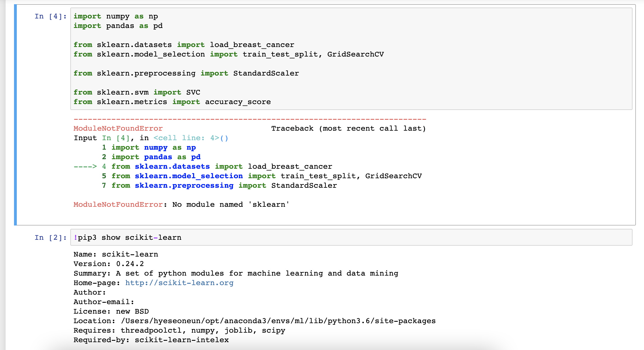Select the ModuleNotFoundError heading text
Image resolution: width=644 pixels, height=350 pixels.
[x=118, y=128]
